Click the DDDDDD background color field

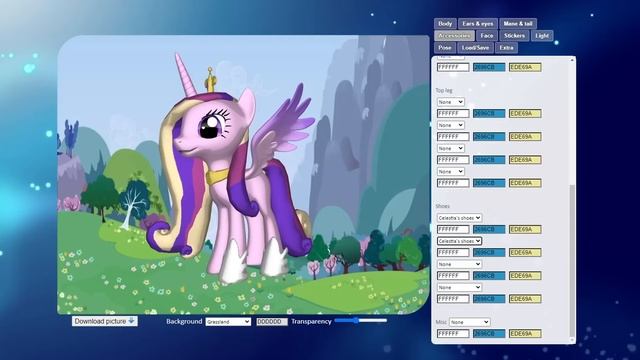coord(271,322)
